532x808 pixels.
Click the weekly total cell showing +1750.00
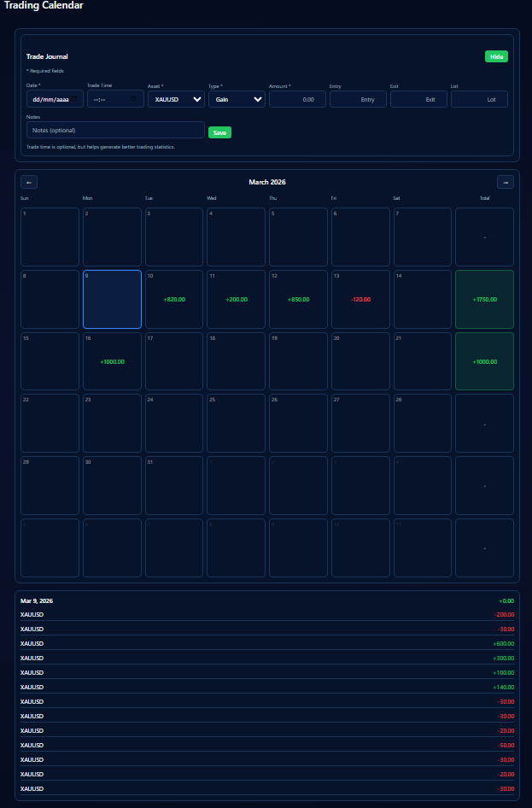pyautogui.click(x=484, y=300)
